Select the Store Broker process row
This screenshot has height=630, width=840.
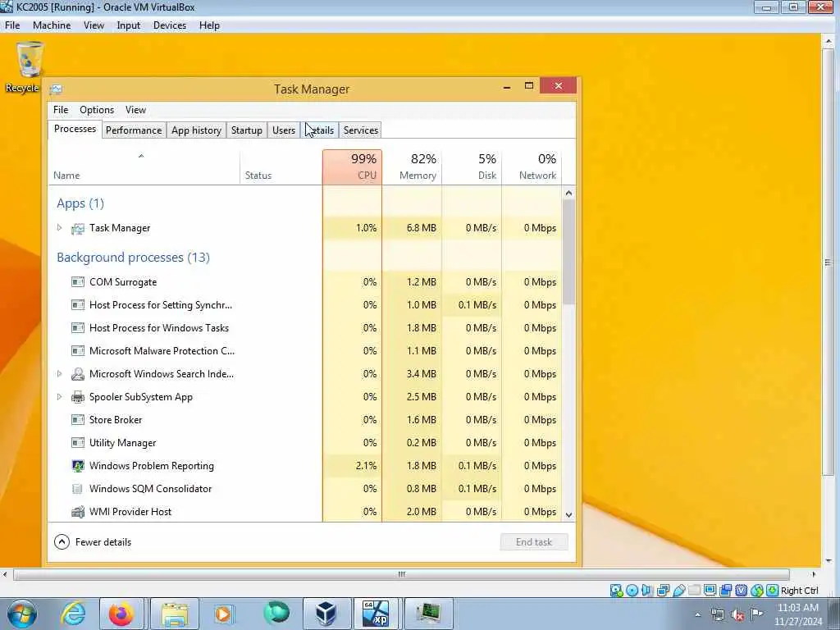(305, 420)
